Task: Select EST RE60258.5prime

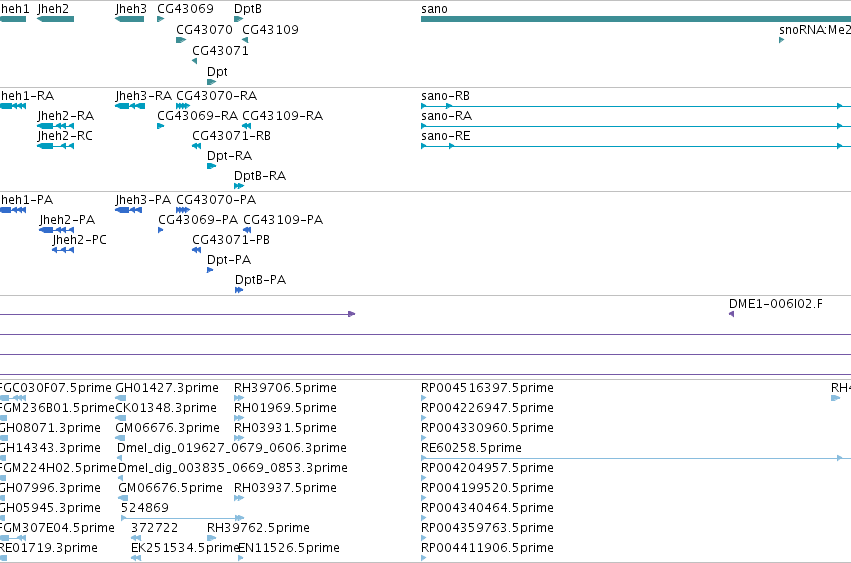Action: pos(471,448)
